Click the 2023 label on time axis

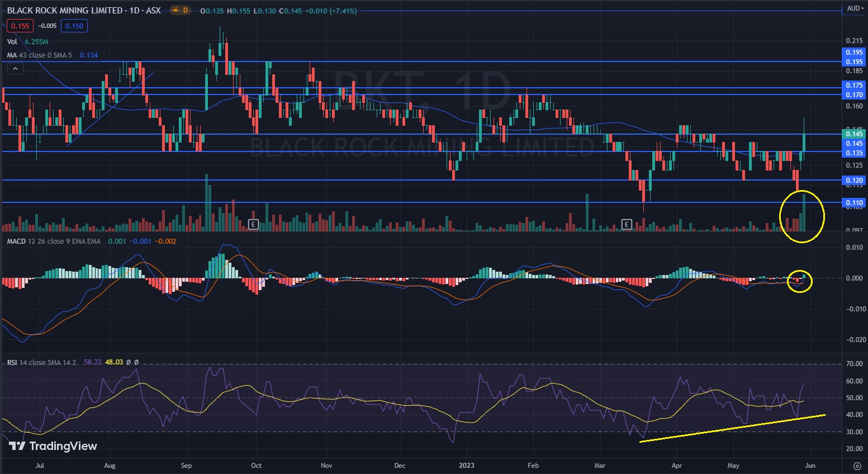point(466,465)
